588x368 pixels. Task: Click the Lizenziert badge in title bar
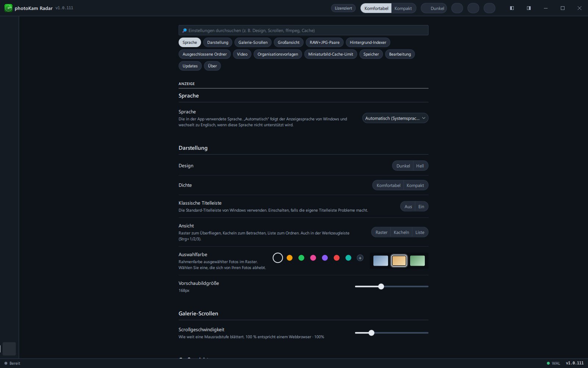click(x=343, y=8)
